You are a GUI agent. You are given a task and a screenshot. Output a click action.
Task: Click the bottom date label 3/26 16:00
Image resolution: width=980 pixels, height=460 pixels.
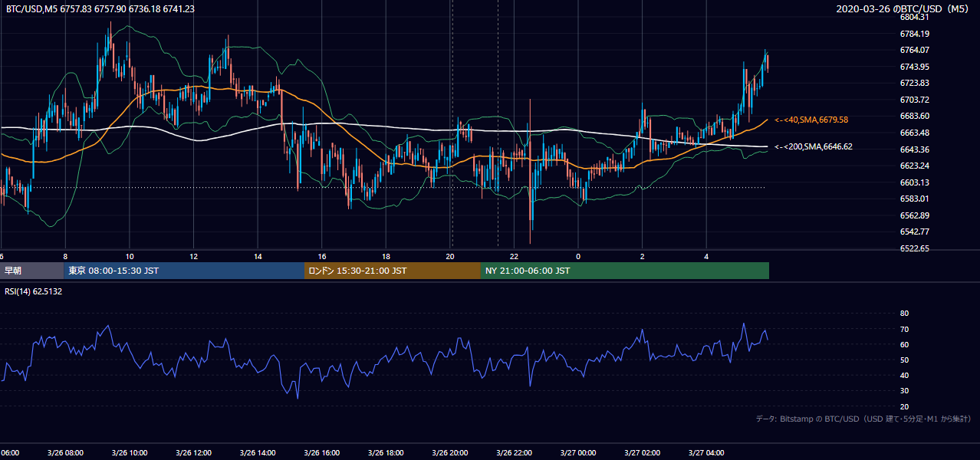pyautogui.click(x=321, y=453)
